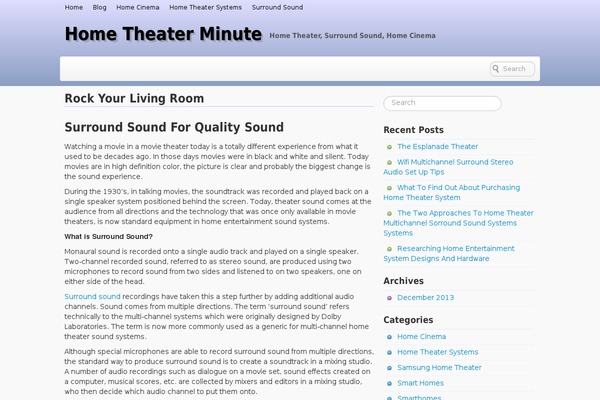Open the Samsung Home Theater category

[x=439, y=367]
